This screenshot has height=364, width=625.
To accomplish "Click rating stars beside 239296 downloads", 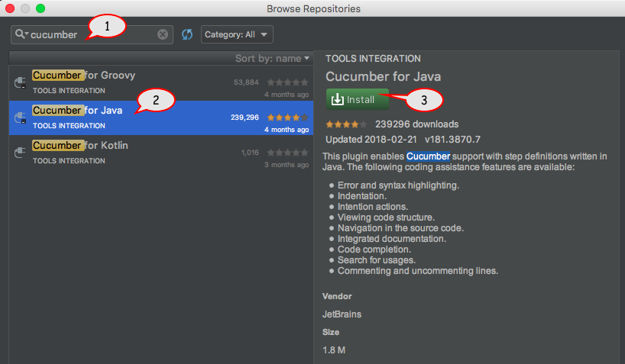I will point(346,124).
